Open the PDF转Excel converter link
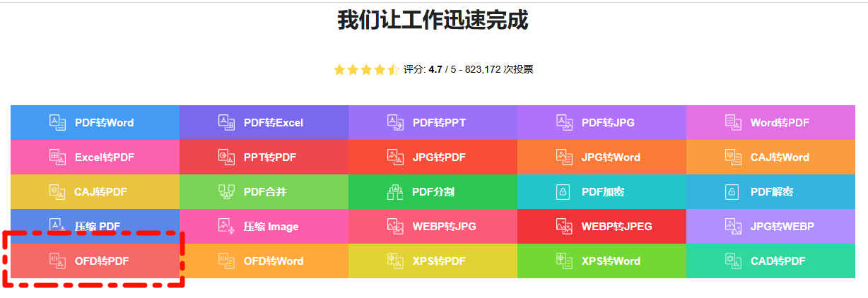 click(274, 122)
